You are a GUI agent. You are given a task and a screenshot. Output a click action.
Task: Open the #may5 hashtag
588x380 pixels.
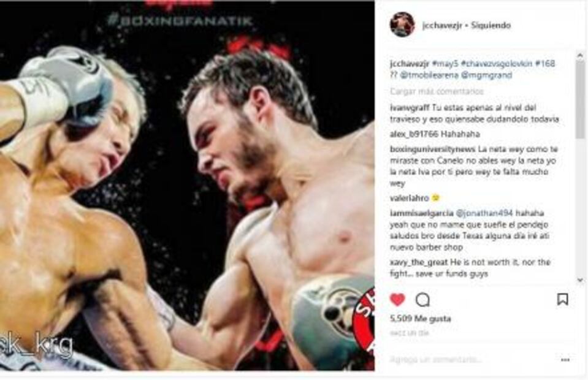tap(445, 63)
